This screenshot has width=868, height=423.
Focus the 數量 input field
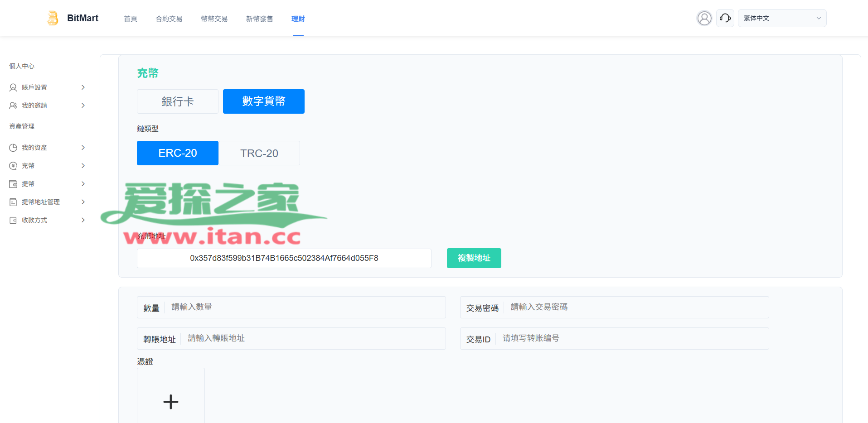[304, 307]
